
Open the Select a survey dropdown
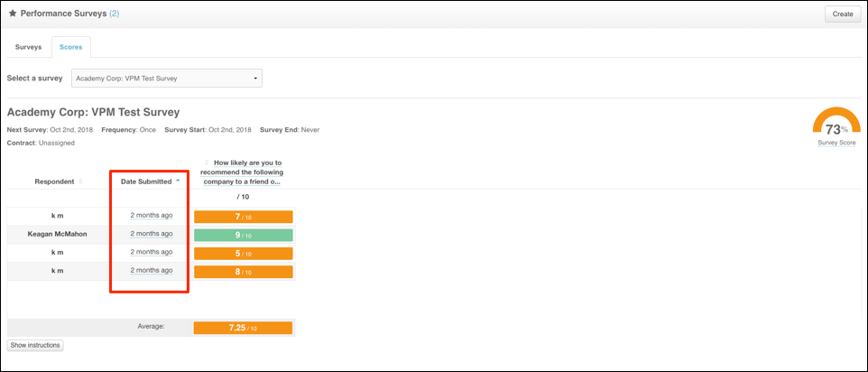click(167, 79)
